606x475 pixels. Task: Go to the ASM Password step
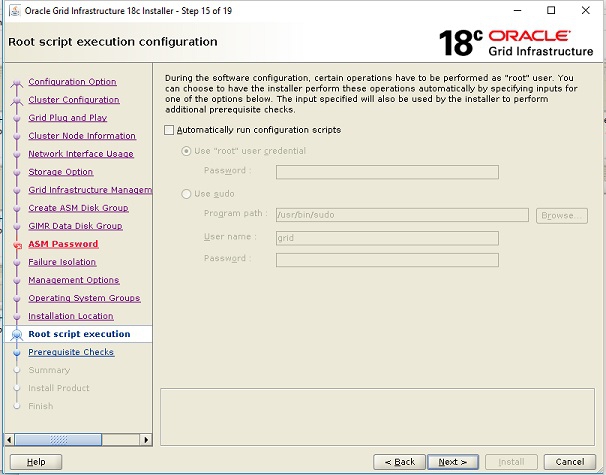63,244
